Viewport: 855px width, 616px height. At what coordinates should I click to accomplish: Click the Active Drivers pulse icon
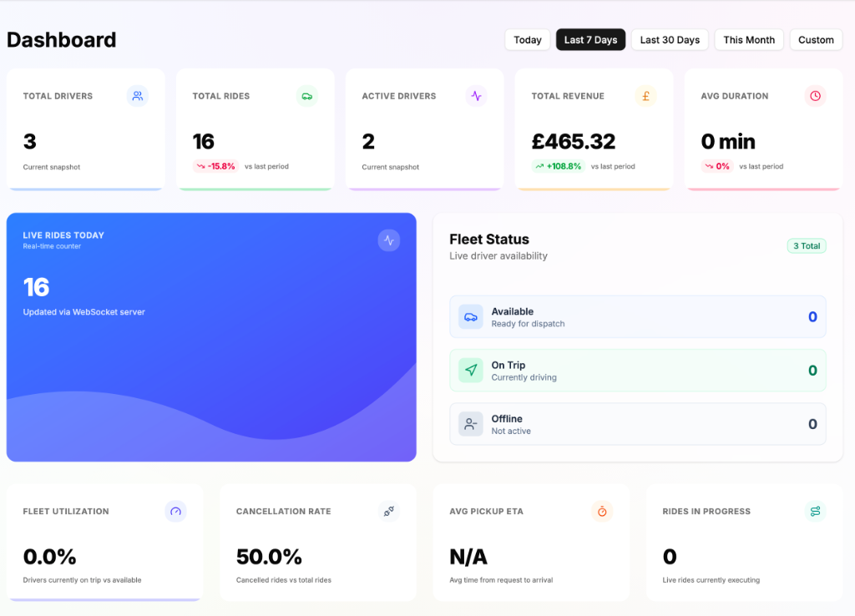coord(476,96)
